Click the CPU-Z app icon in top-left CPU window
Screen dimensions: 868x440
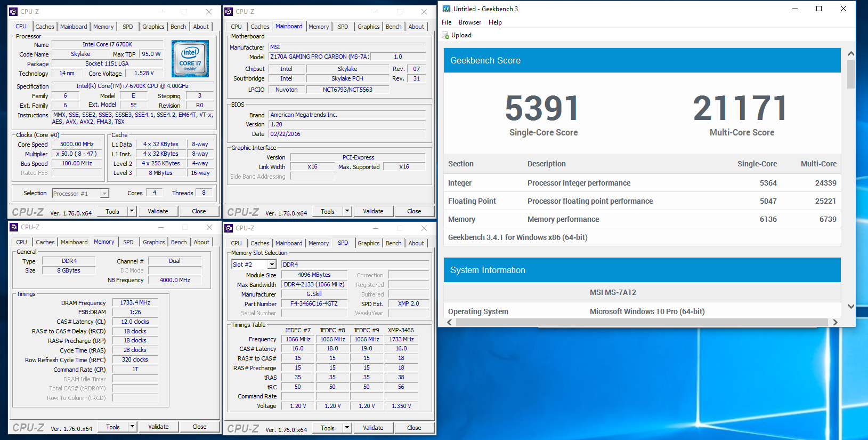tap(14, 11)
